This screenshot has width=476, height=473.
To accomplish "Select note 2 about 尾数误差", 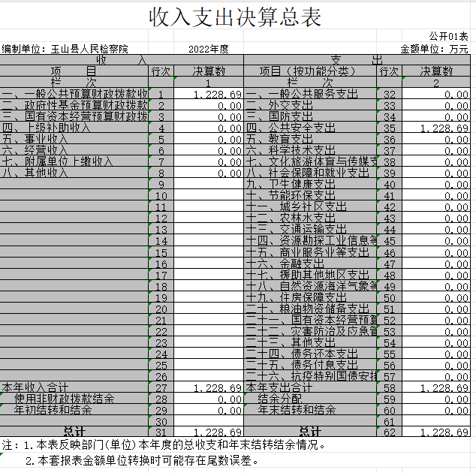I will [x=142, y=460].
